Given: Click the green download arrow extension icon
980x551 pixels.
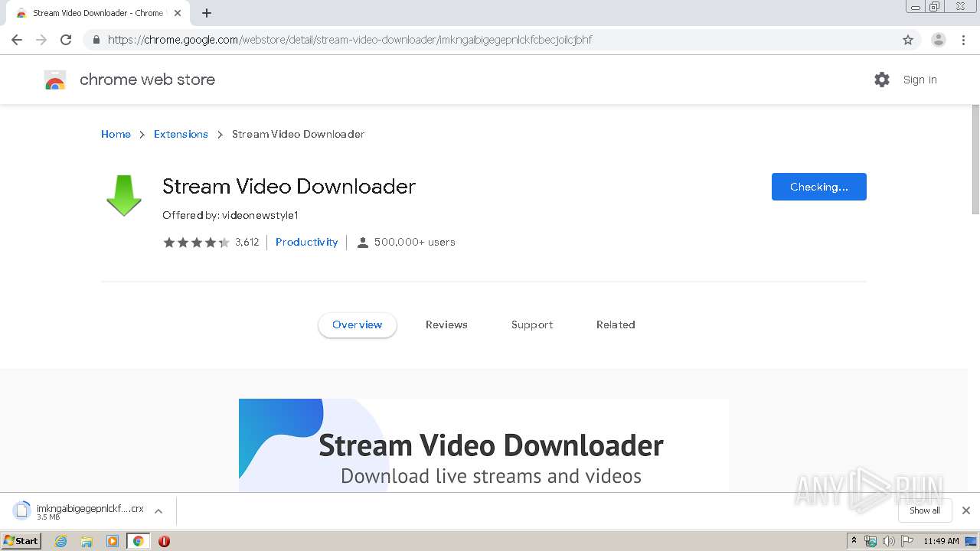Looking at the screenshot, I should [x=123, y=195].
